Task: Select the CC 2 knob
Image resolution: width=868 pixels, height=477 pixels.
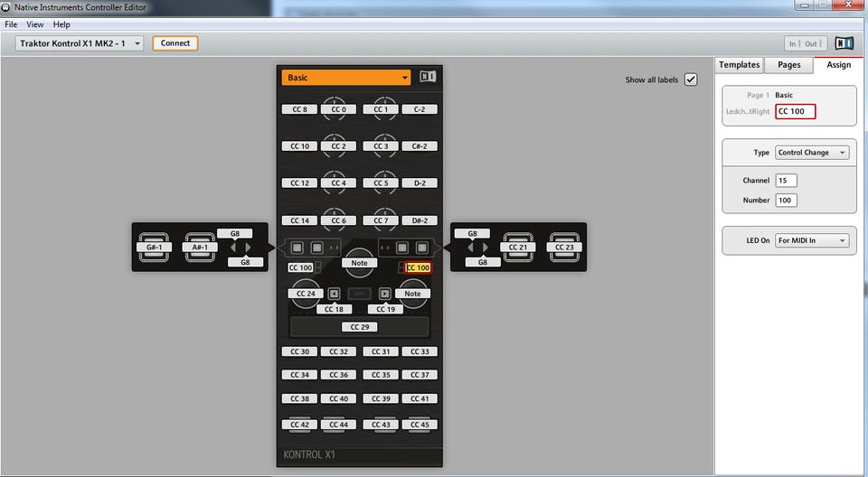Action: click(x=339, y=146)
